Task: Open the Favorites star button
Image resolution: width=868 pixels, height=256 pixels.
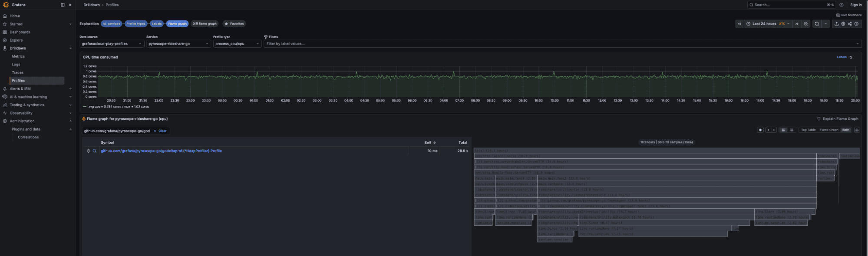Action: [234, 24]
